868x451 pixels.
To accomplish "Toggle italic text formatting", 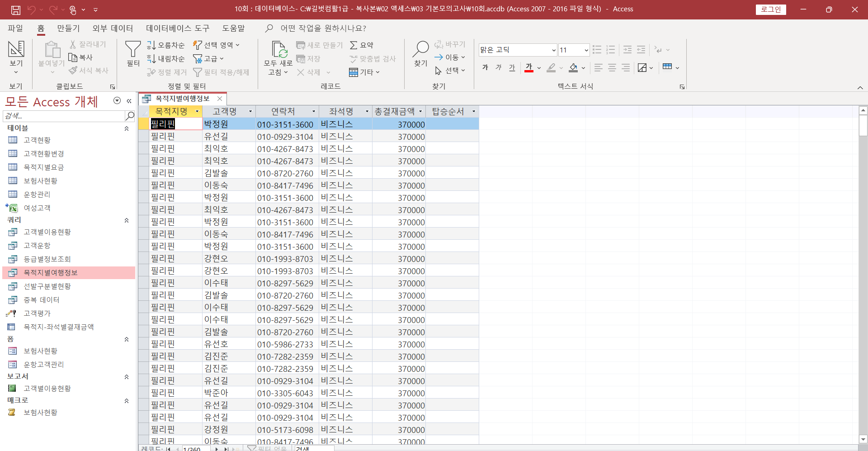I will (499, 68).
